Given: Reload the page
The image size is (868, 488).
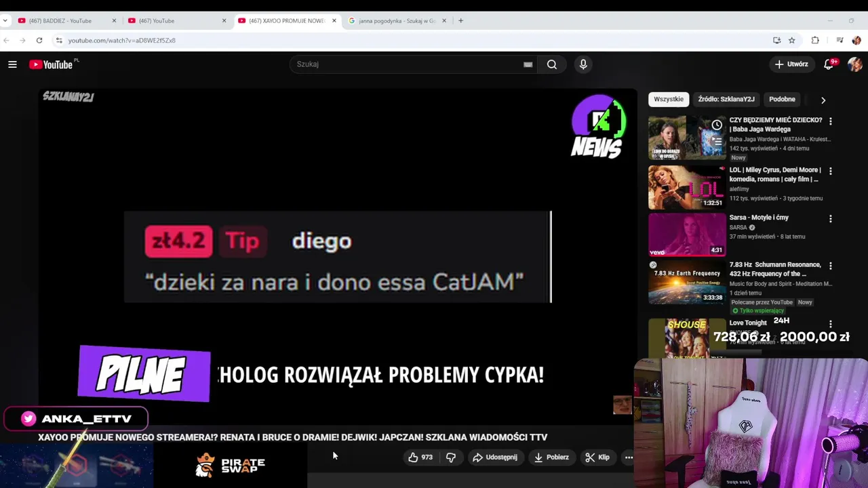Looking at the screenshot, I should [x=39, y=41].
